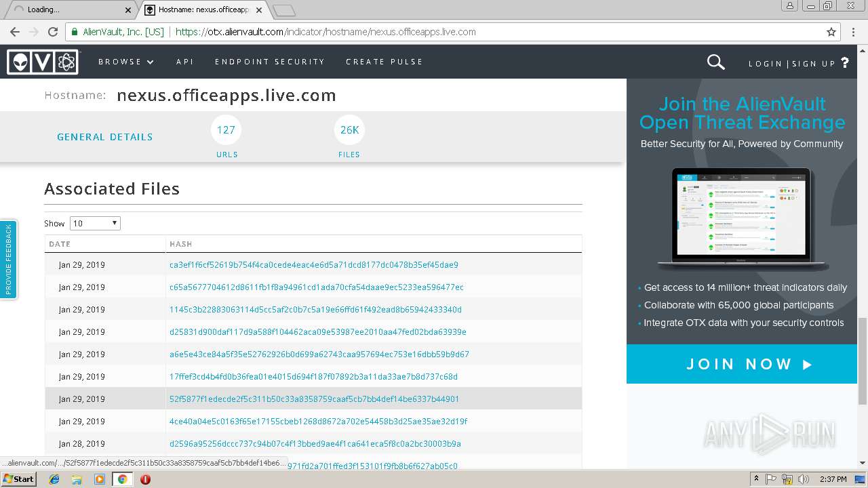
Task: Click the vertical page scrollbar thumb
Action: [862, 361]
